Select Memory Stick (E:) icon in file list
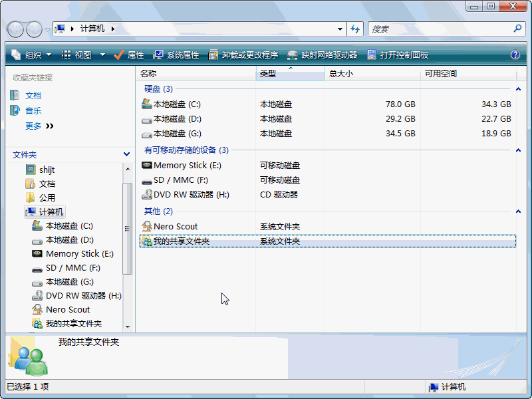Viewport: 532px width, 399px height. (x=146, y=165)
